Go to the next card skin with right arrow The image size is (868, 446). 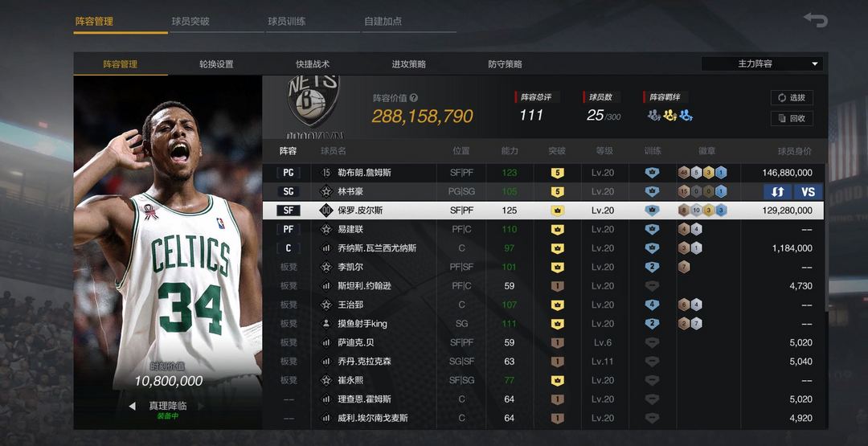click(x=201, y=406)
